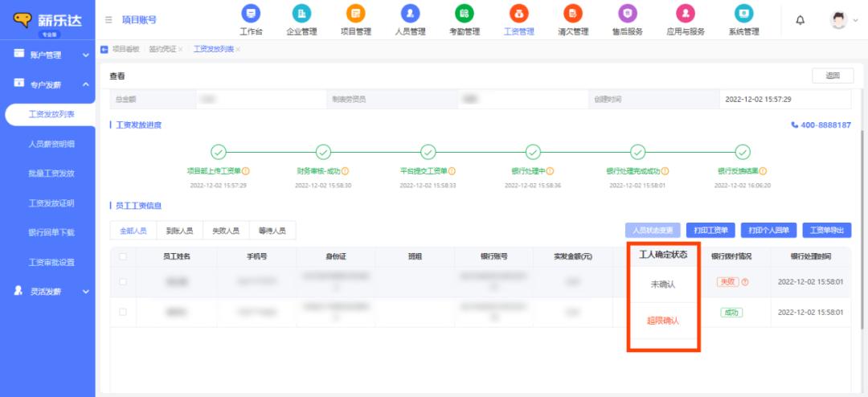Click the red 失败 status tag
Viewport: 868px width, 397px height.
[x=727, y=282]
